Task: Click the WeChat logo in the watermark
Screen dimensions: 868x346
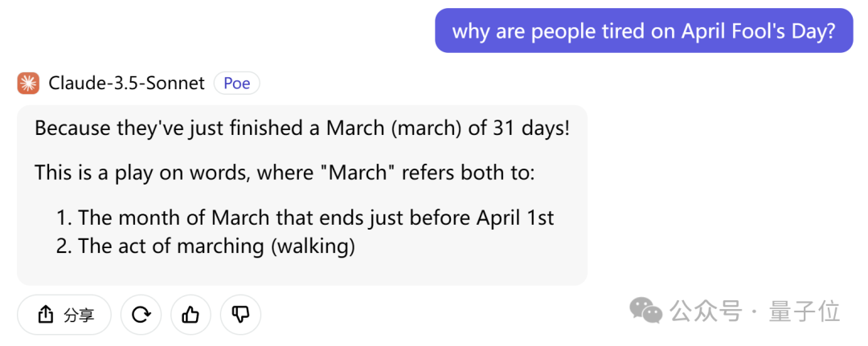Action: coord(645,310)
